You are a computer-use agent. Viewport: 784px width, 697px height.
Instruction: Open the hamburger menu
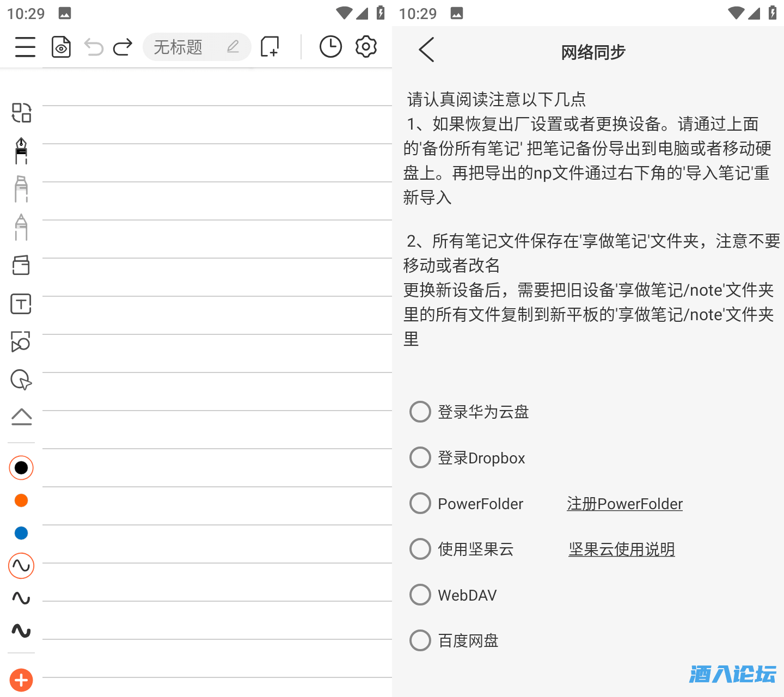pyautogui.click(x=25, y=47)
